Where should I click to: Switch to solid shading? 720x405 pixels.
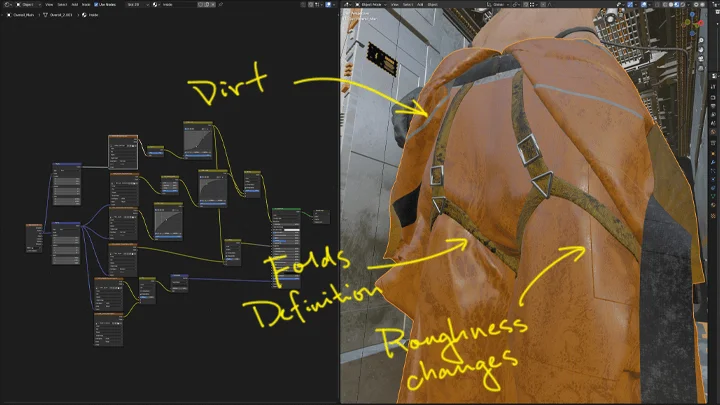point(671,5)
